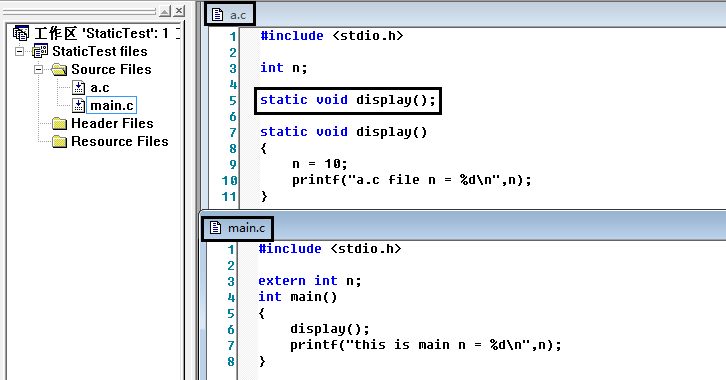The image size is (726, 380).
Task: Select the Header Files folder label
Action: (112, 123)
